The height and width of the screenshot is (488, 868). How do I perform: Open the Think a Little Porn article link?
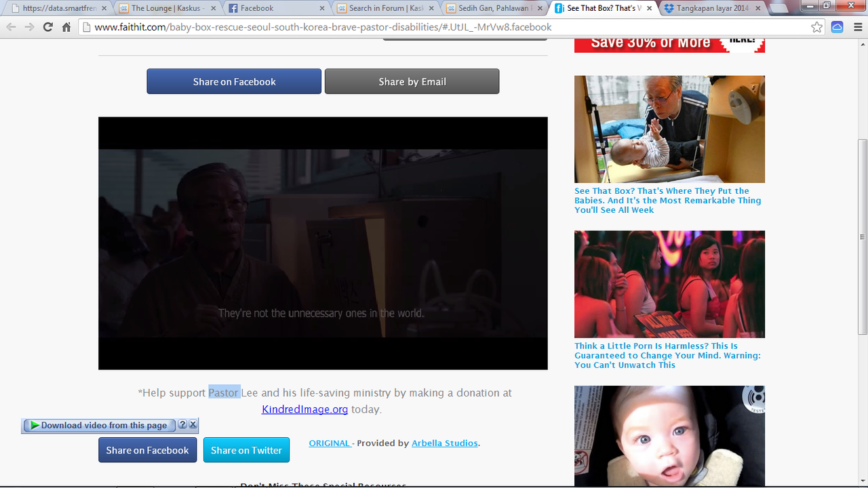(x=668, y=356)
